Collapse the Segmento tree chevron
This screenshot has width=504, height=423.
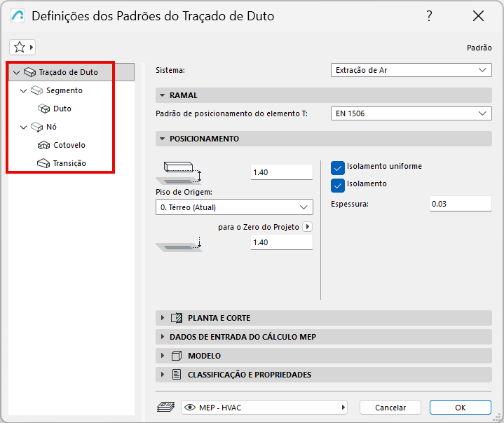[23, 91]
